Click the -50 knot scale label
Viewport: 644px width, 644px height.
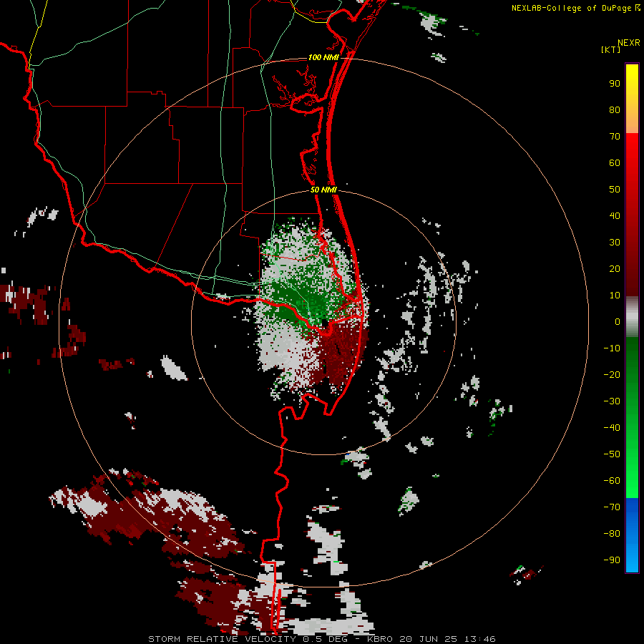click(x=612, y=454)
